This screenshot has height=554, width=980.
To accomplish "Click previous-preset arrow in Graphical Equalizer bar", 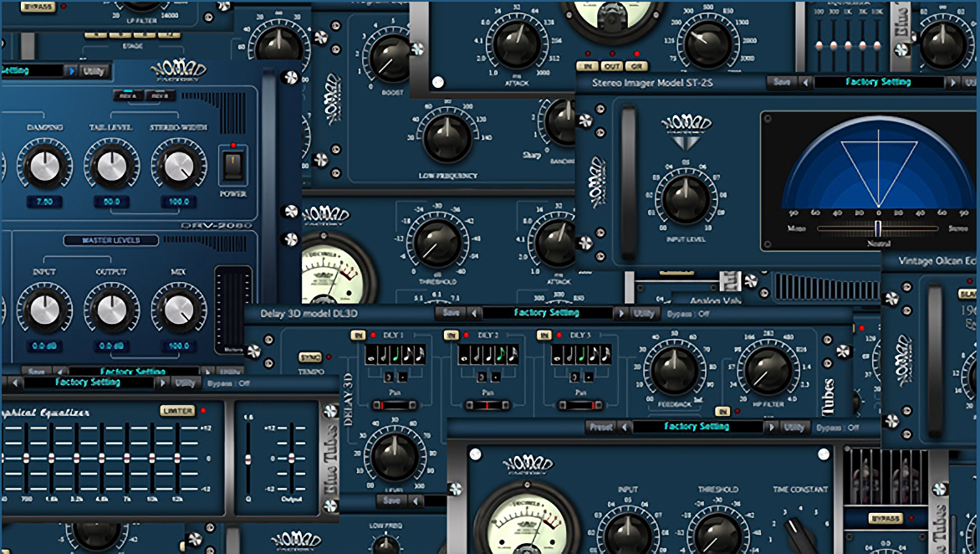I will click(15, 382).
